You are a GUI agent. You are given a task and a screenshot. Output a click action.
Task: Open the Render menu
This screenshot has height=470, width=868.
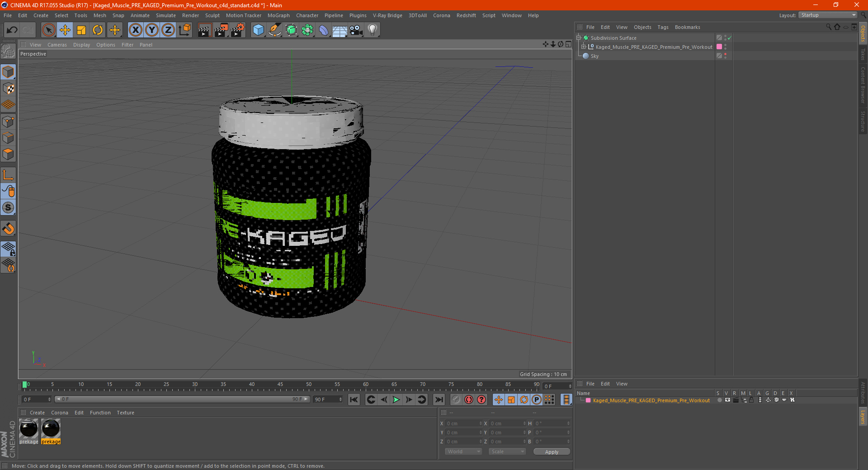[x=190, y=15]
